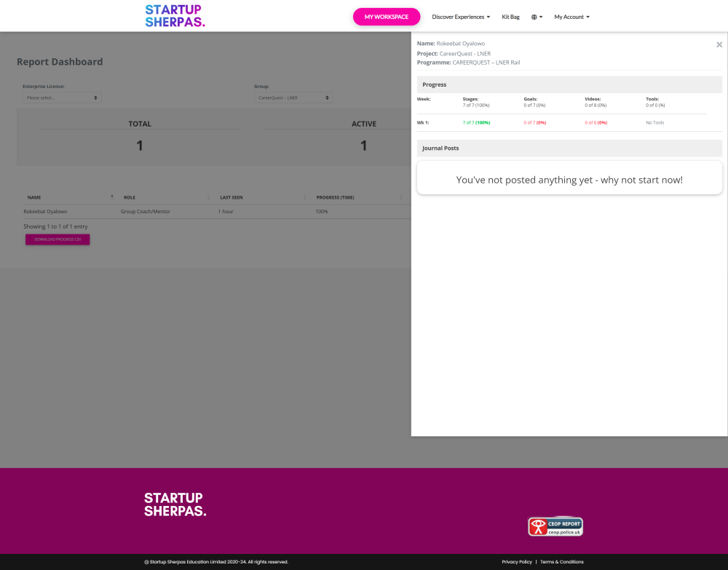This screenshot has width=728, height=570.
Task: Click the Startup Sherpas header logo
Action: 175,16
